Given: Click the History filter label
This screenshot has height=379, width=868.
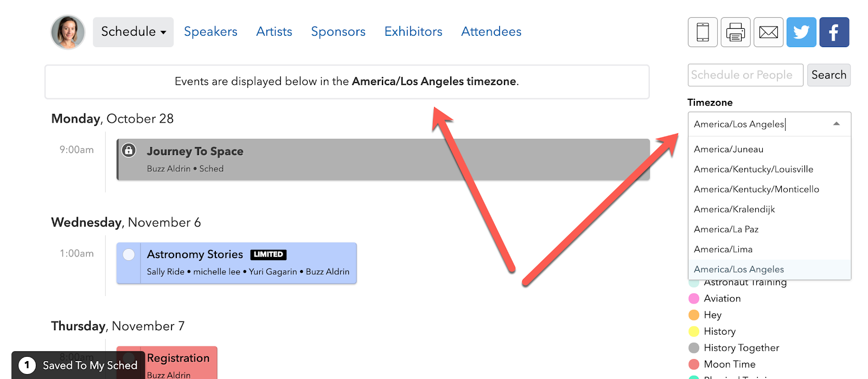Looking at the screenshot, I should (x=719, y=331).
